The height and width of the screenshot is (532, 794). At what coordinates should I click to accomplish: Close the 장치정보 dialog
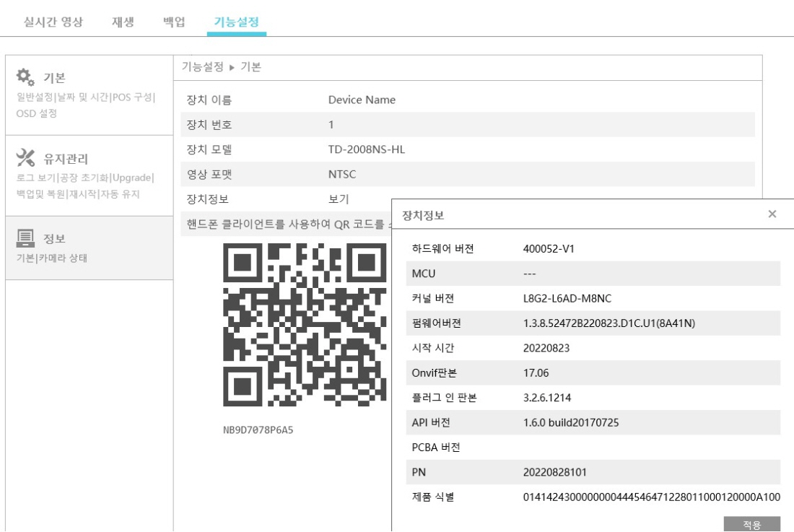[x=772, y=214]
